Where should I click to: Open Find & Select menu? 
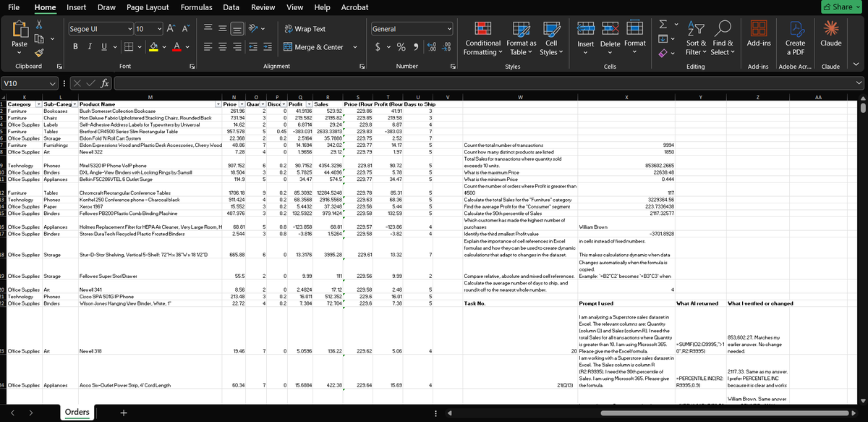pyautogui.click(x=722, y=37)
